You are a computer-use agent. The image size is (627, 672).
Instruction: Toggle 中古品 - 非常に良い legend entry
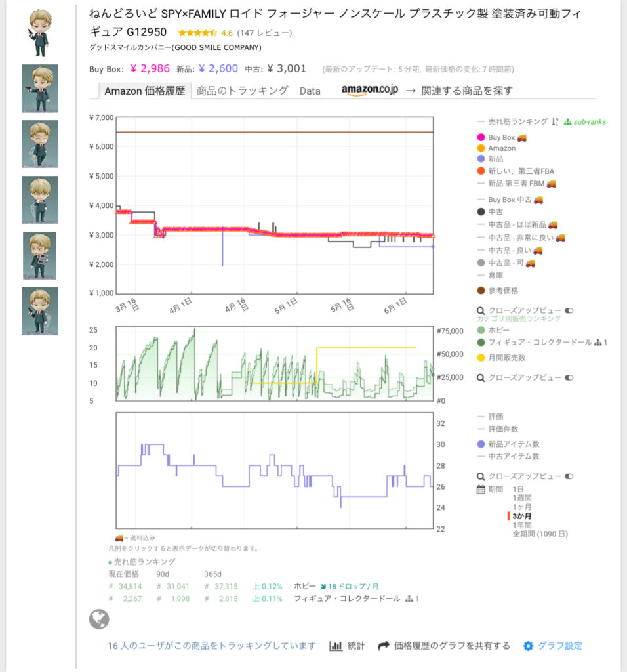click(521, 238)
